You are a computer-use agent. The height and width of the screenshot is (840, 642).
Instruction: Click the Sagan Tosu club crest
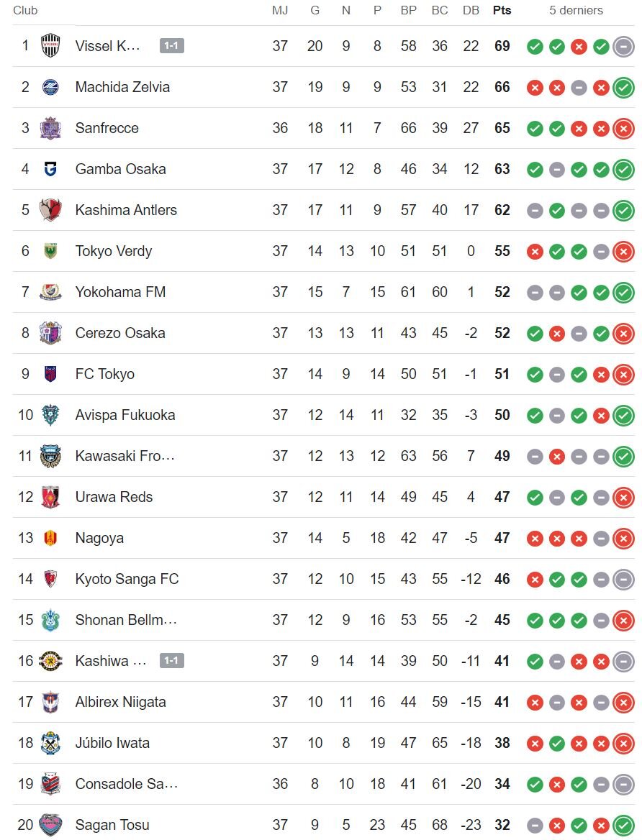50,825
